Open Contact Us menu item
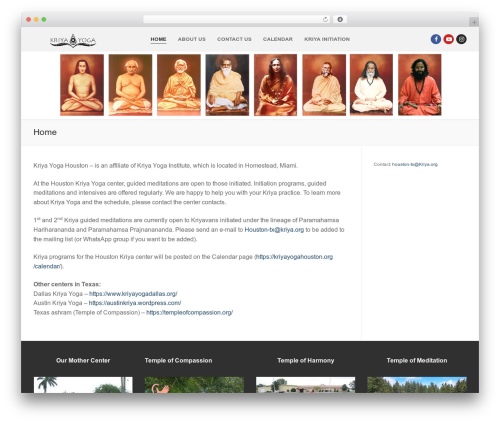This screenshot has width=500, height=423. pos(234,39)
